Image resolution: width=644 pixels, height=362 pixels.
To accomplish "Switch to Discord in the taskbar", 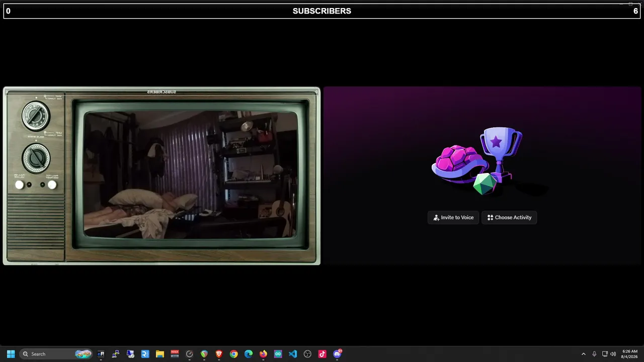I will tap(337, 354).
